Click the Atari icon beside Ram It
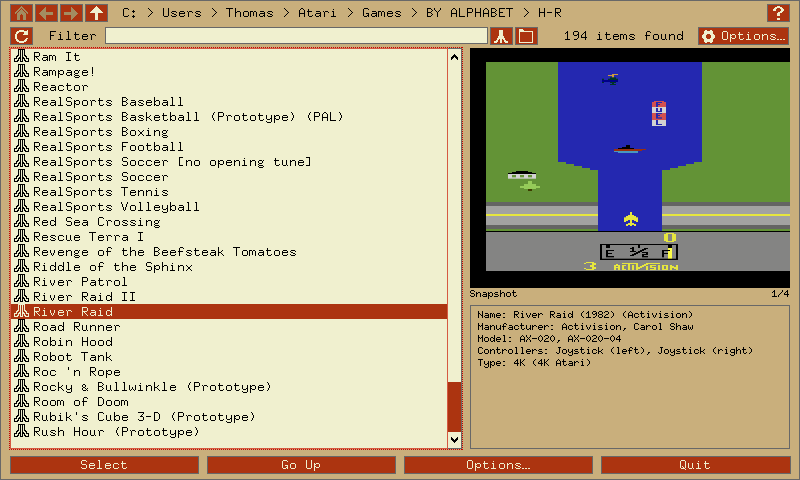 click(x=21, y=57)
